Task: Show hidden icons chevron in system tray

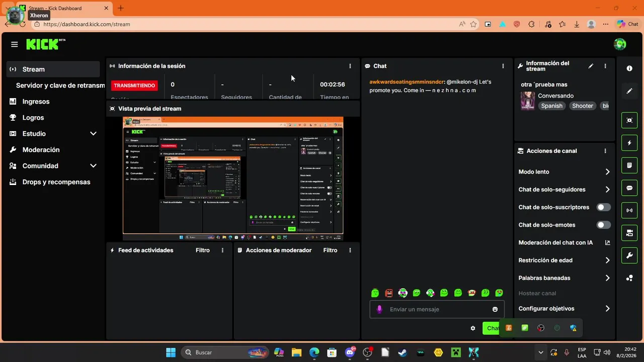Action: click(x=541, y=352)
